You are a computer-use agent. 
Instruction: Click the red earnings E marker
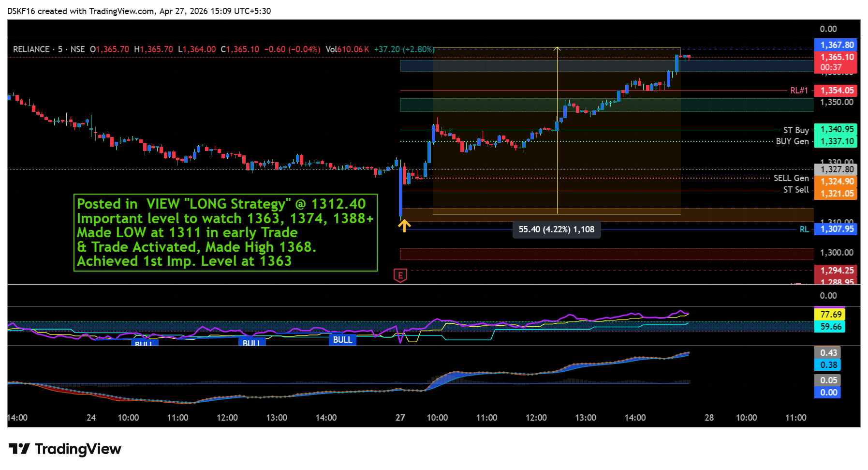[x=400, y=275]
